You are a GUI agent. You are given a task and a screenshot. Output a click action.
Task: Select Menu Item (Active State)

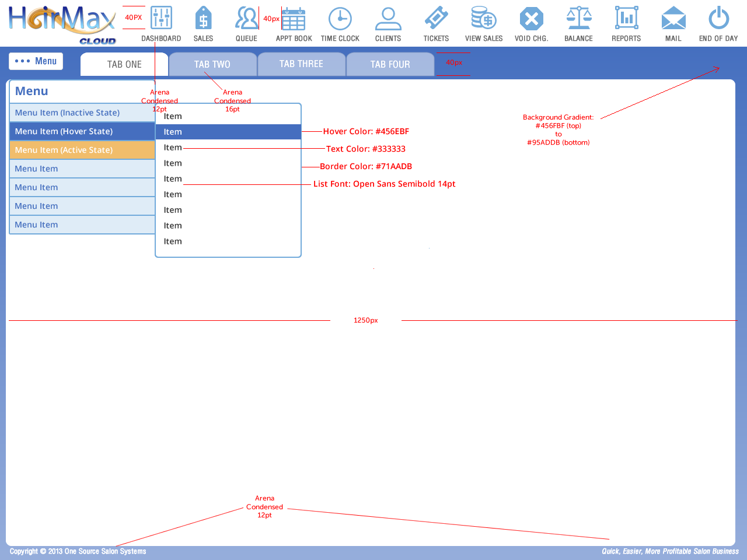[82, 150]
